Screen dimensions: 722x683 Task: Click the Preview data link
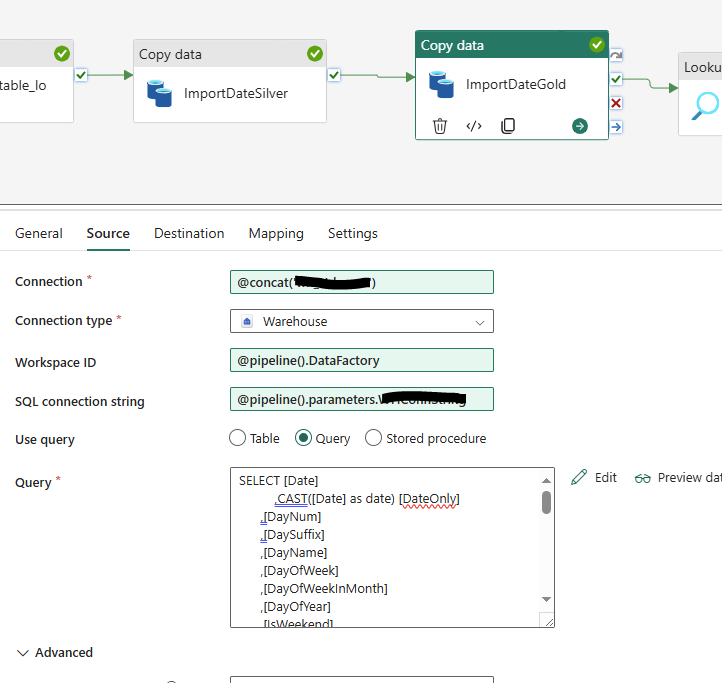(689, 478)
